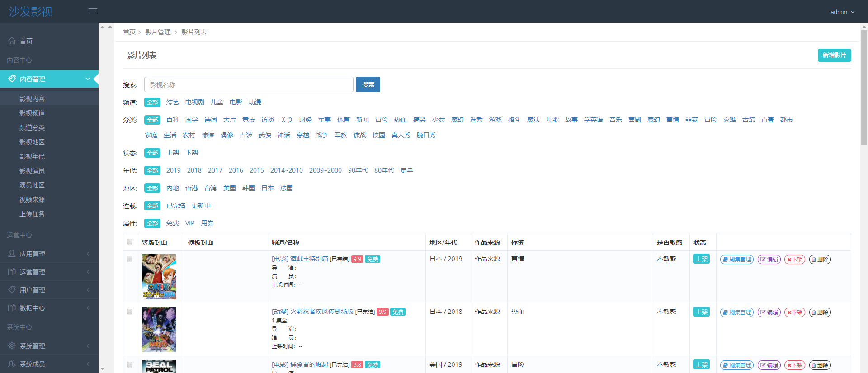Filter region by 法国
Image resolution: width=868 pixels, height=373 pixels.
[286, 188]
